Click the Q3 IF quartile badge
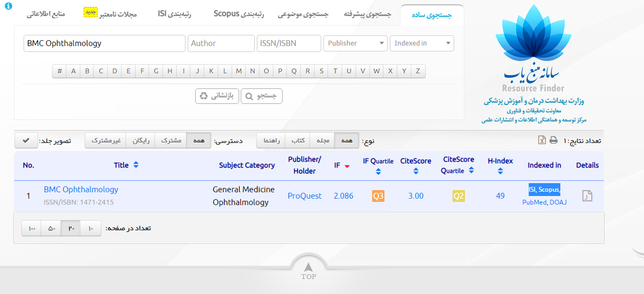This screenshot has height=294, width=644. (378, 196)
